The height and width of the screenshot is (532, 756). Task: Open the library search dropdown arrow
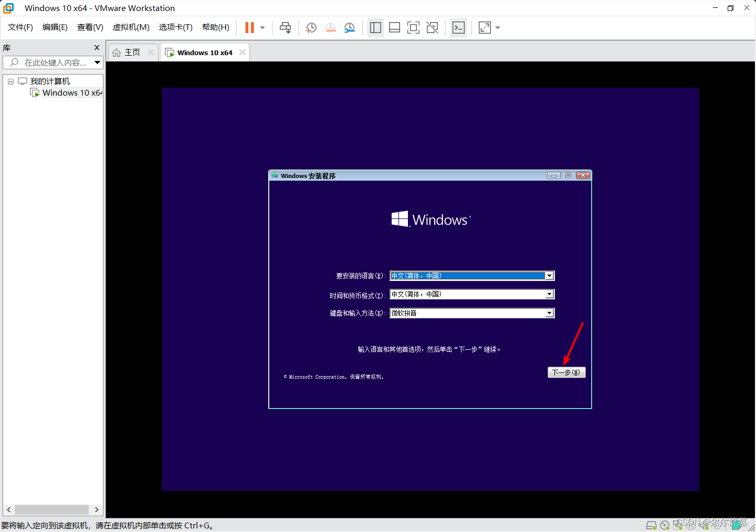click(97, 62)
